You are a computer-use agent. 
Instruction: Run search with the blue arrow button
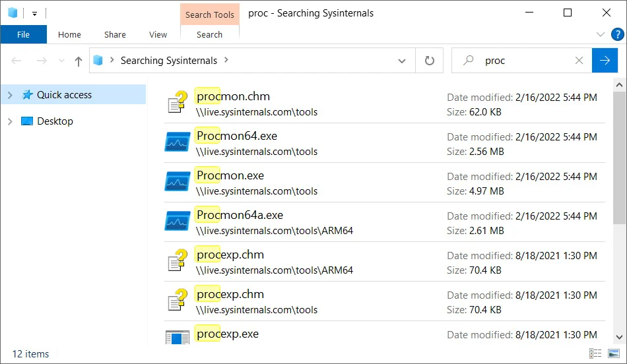(605, 60)
